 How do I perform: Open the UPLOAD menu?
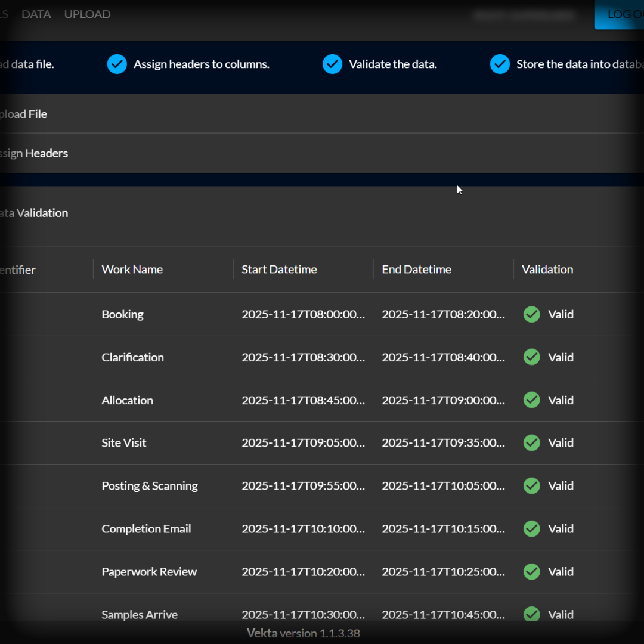pos(87,14)
